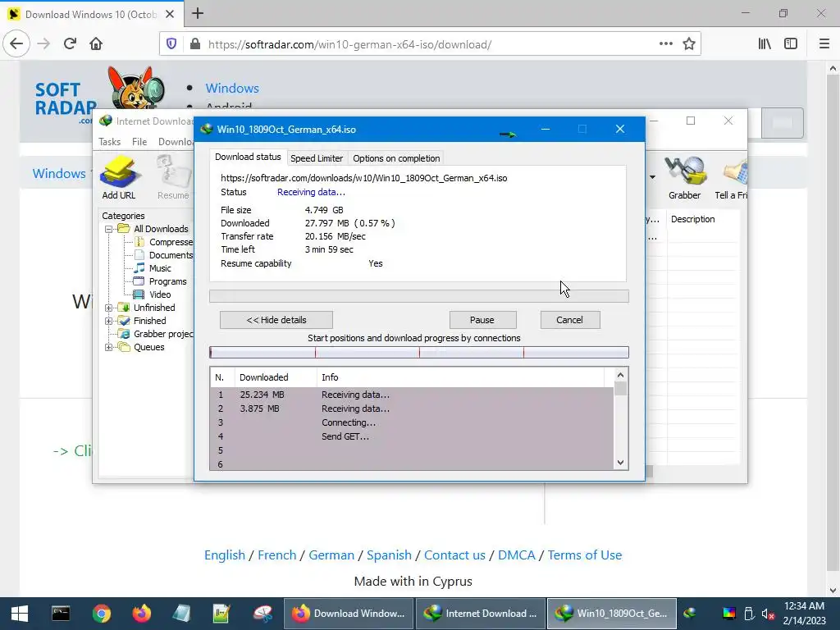The width and height of the screenshot is (840, 630).
Task: Select connection row 3 Connecting...
Action: pos(412,422)
